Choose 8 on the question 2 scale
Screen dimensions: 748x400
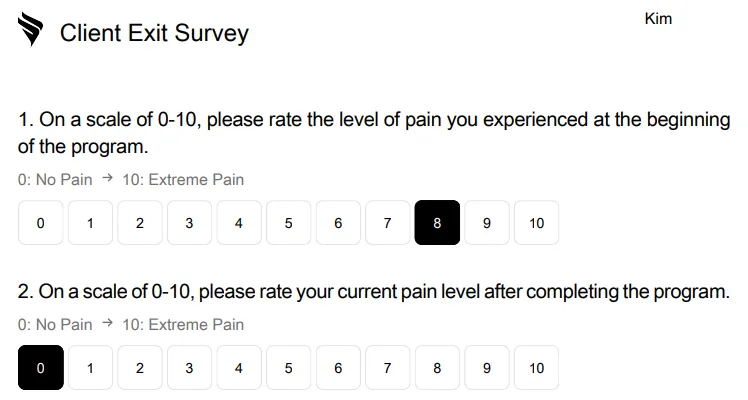tap(437, 368)
